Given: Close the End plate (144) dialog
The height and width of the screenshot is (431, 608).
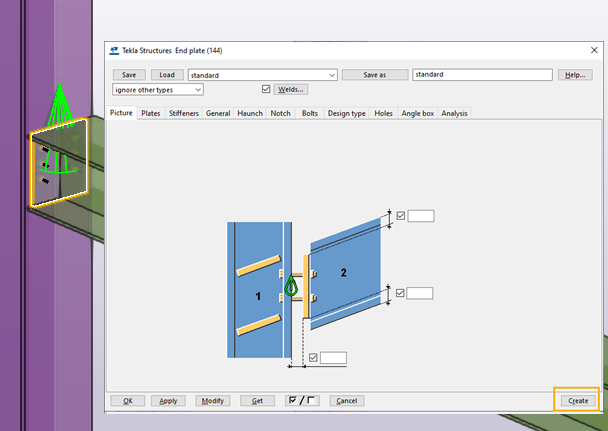Looking at the screenshot, I should click(x=594, y=50).
